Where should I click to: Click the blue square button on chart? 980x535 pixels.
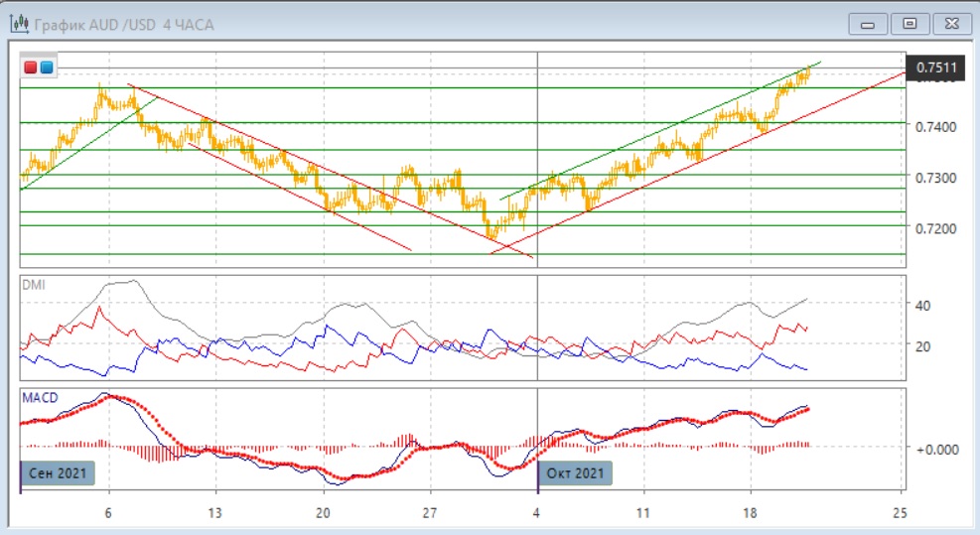46,67
